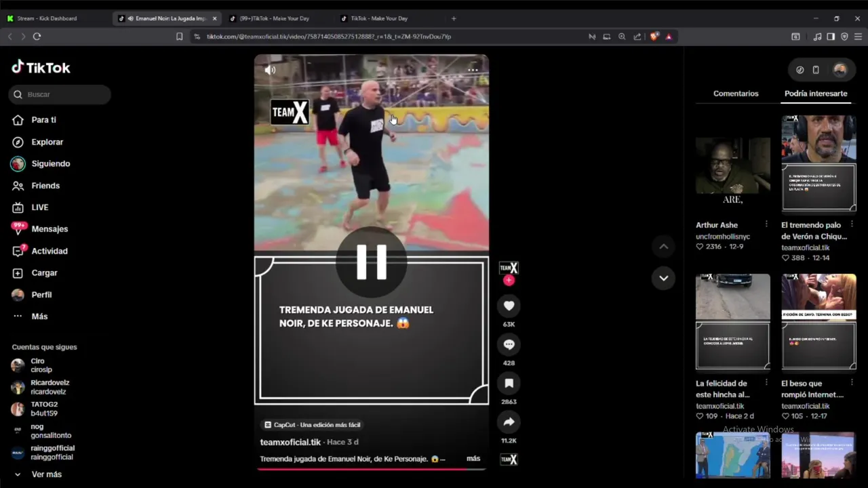The width and height of the screenshot is (868, 488).
Task: Click the tiktok.com address bar URL
Action: tap(329, 37)
